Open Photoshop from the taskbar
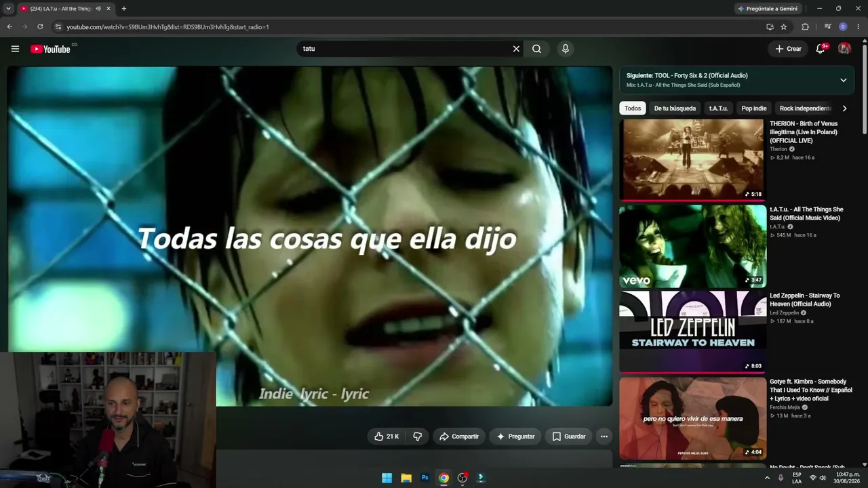 pos(425,478)
